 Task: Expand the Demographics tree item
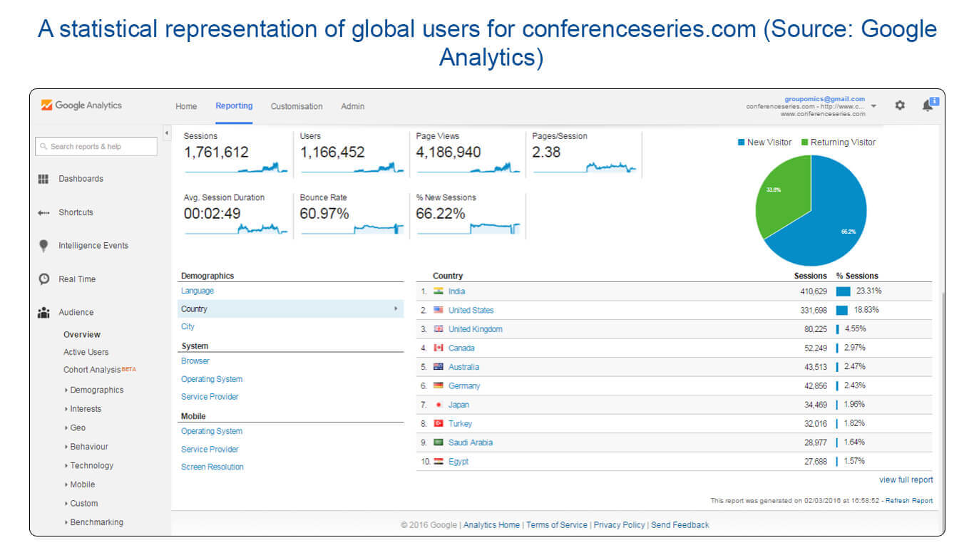point(96,390)
